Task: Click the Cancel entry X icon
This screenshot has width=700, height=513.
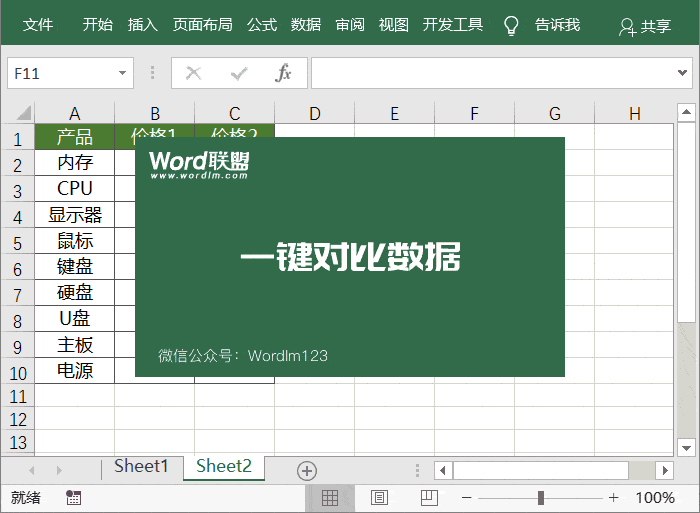Action: (194, 73)
